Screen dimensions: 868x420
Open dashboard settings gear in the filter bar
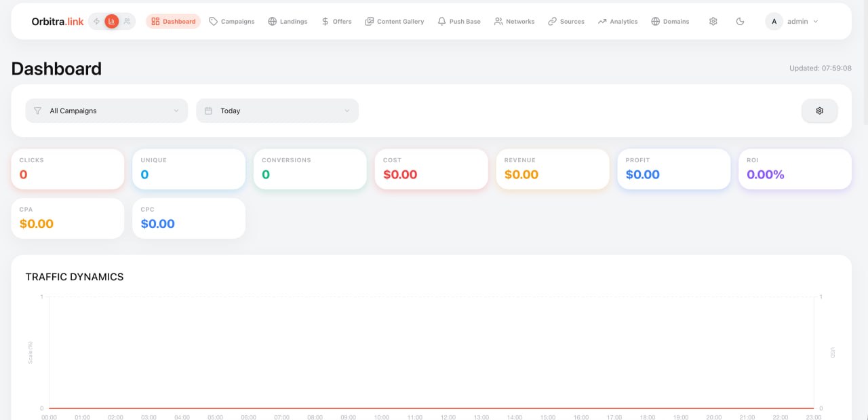point(819,111)
